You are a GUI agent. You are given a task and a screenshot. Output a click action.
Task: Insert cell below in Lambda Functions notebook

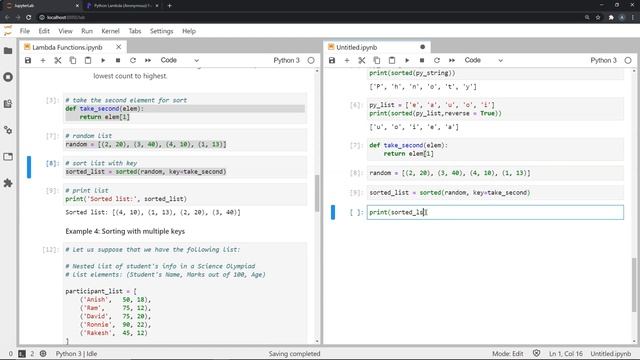click(43, 60)
